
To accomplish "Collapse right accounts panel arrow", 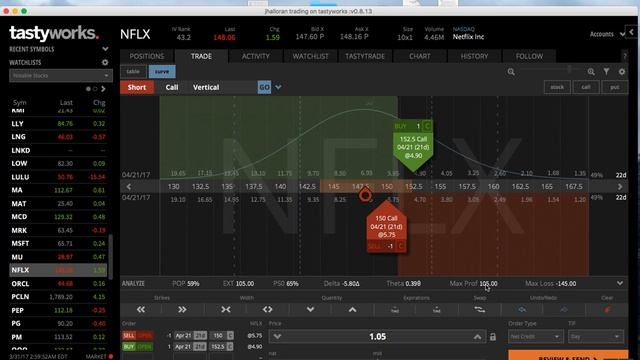I will [x=631, y=31].
